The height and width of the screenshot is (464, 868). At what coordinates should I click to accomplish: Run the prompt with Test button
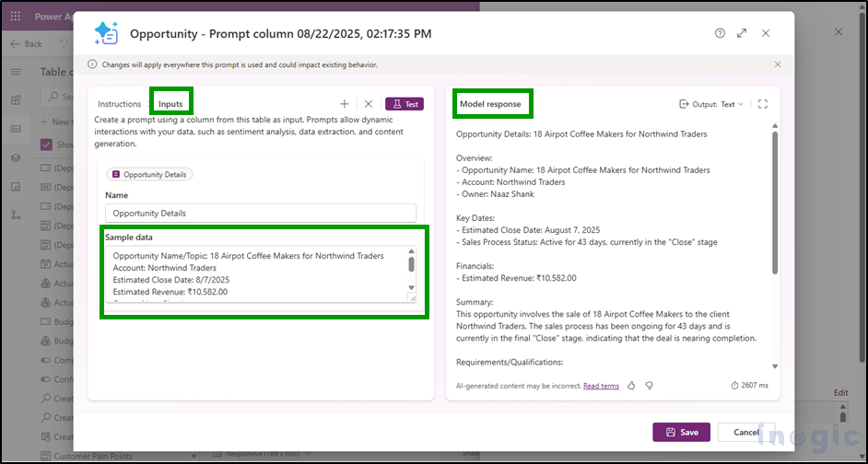pos(405,103)
